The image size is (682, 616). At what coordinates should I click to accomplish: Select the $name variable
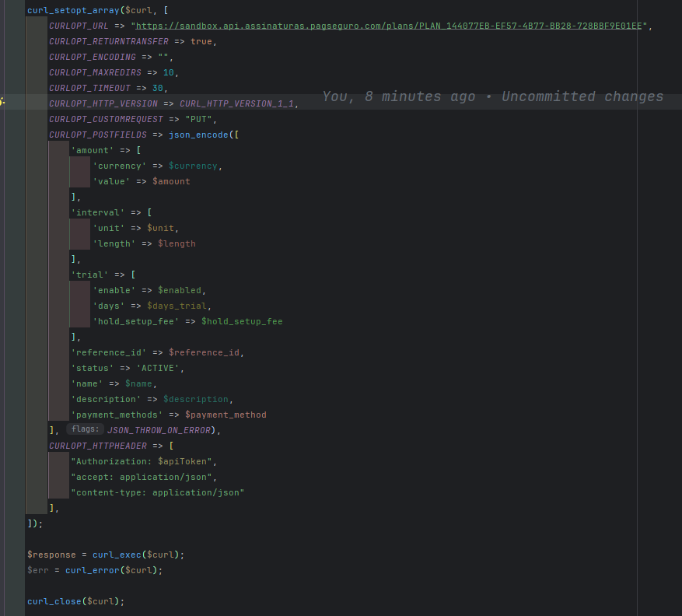[x=138, y=383]
